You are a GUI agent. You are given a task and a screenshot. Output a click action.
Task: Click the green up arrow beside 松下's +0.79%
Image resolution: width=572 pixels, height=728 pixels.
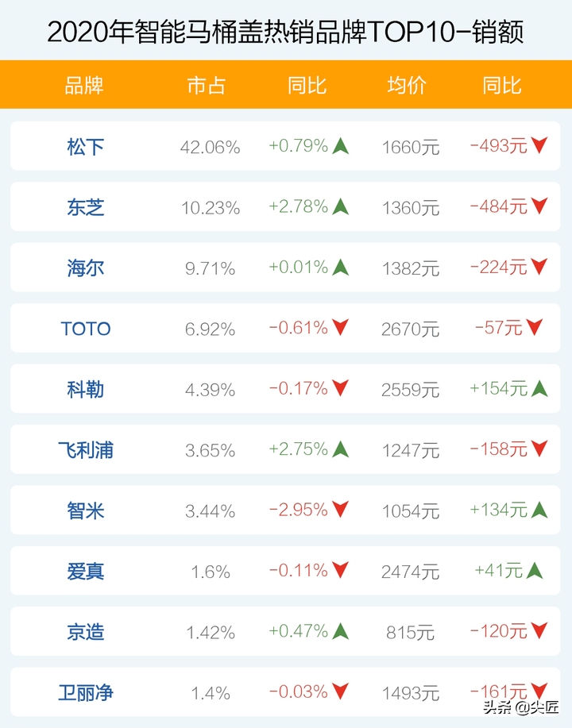341,146
